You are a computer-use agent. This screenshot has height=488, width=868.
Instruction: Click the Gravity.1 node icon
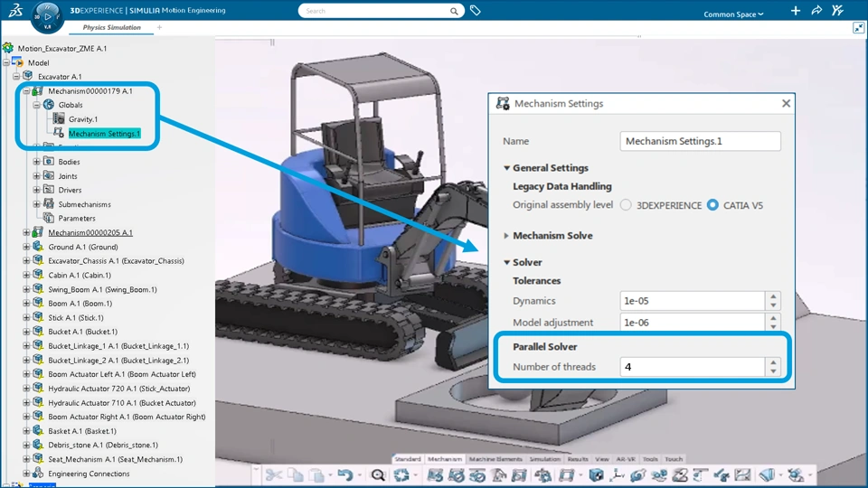59,119
